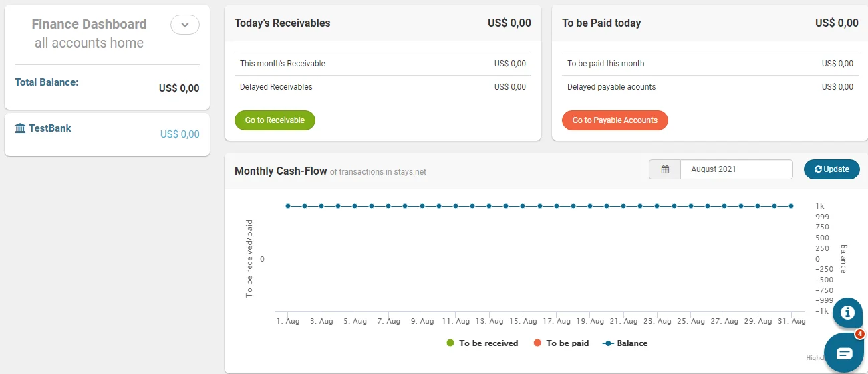868x374 pixels.
Task: Open the TestBank account link
Action: point(49,128)
